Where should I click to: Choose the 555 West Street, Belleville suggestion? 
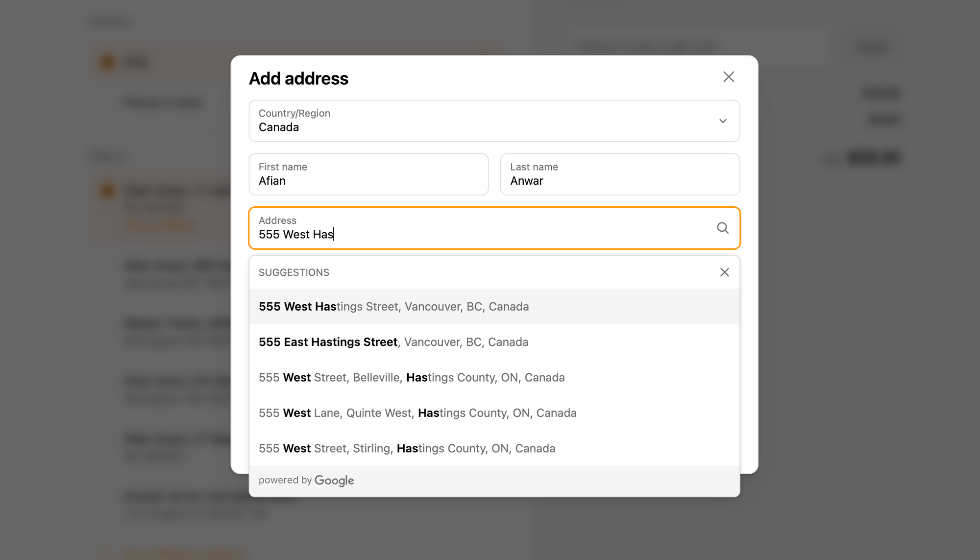[x=412, y=377]
